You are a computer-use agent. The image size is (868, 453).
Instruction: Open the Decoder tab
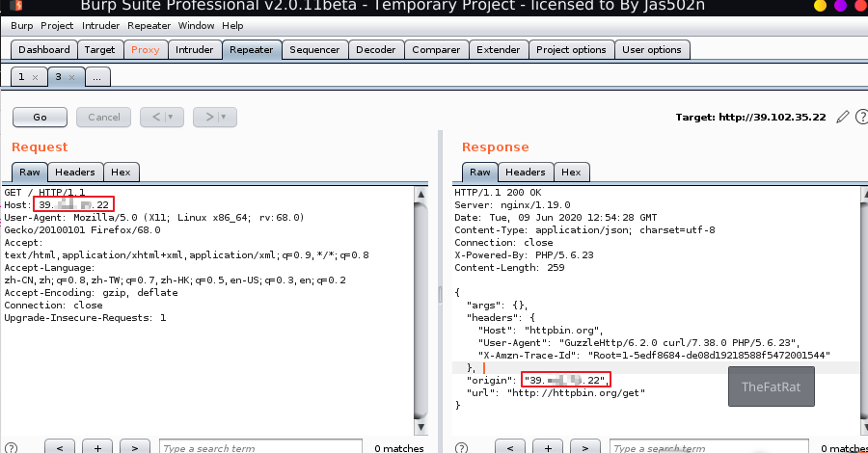[x=375, y=49]
